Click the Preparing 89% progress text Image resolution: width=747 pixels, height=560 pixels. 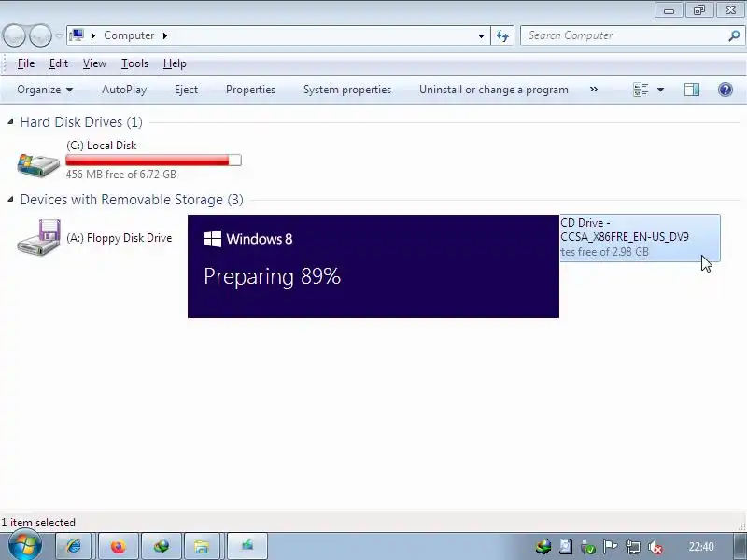[x=272, y=276]
